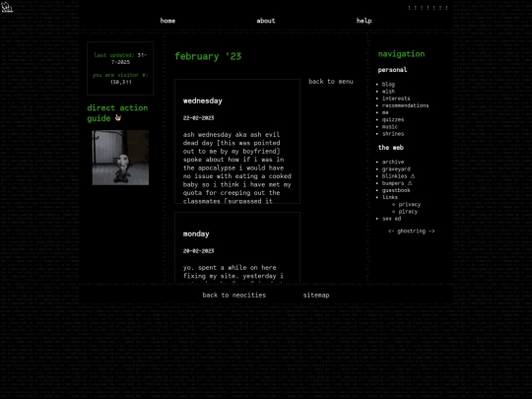Viewport: 532px width, 399px height.
Task: Open the links page link
Action: (390, 197)
